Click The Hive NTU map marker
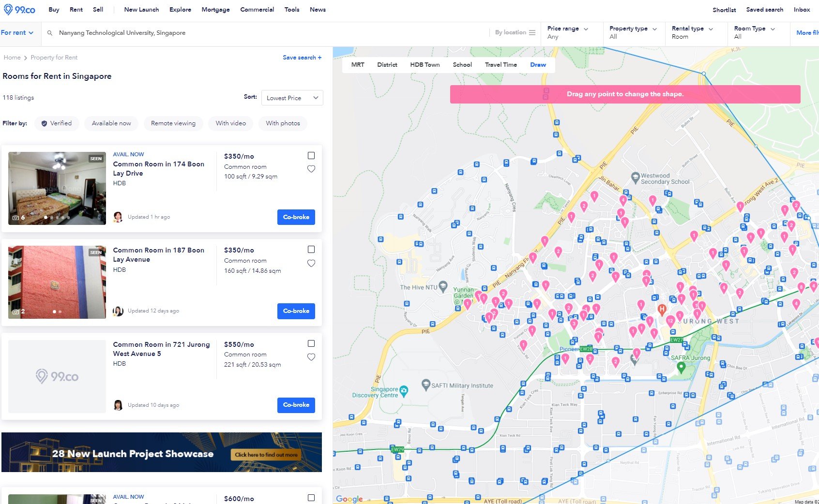The width and height of the screenshot is (819, 504). coord(443,286)
